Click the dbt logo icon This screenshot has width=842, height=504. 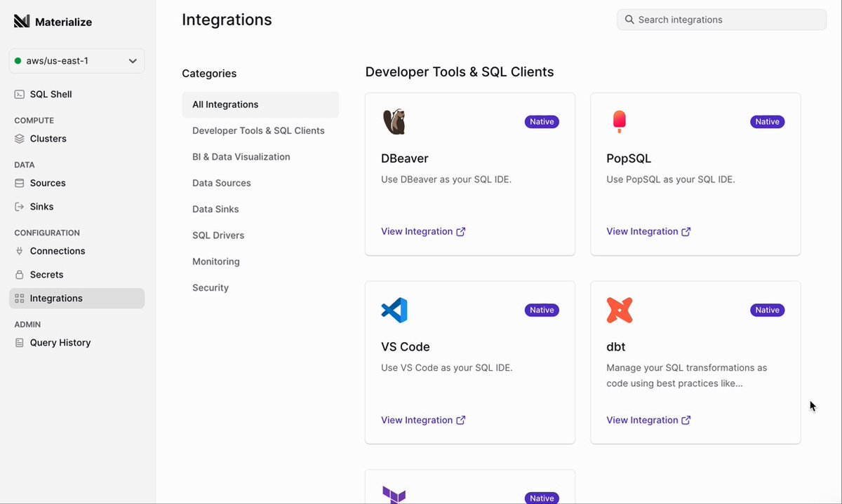click(x=620, y=311)
